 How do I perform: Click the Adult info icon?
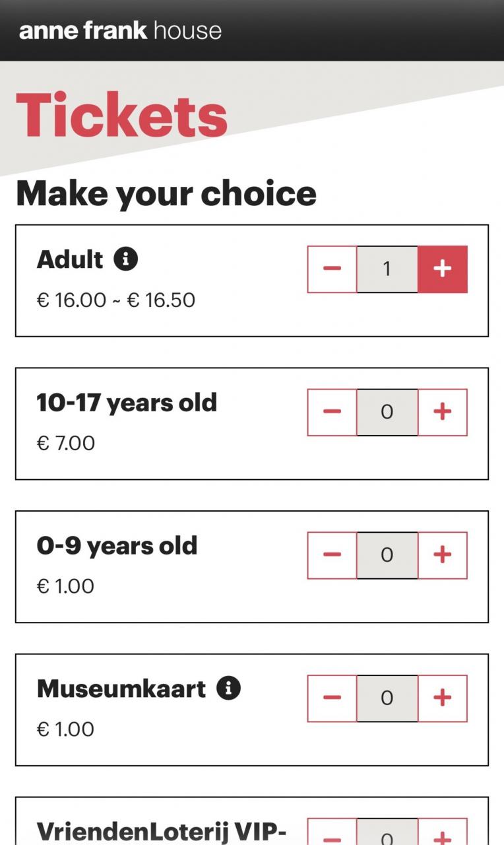(125, 259)
